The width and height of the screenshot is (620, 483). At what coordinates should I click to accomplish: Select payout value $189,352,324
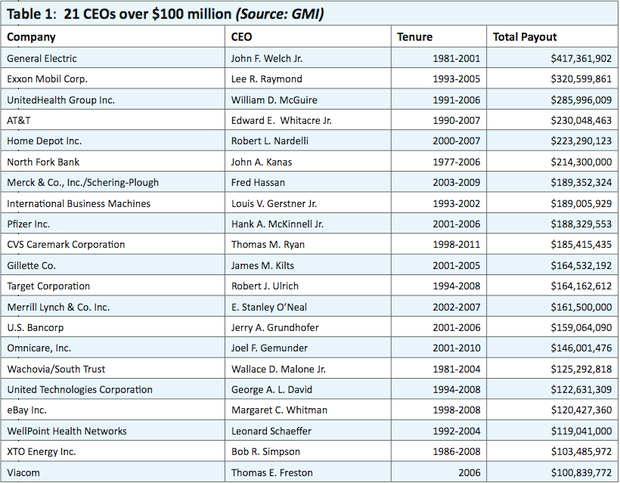coord(581,183)
